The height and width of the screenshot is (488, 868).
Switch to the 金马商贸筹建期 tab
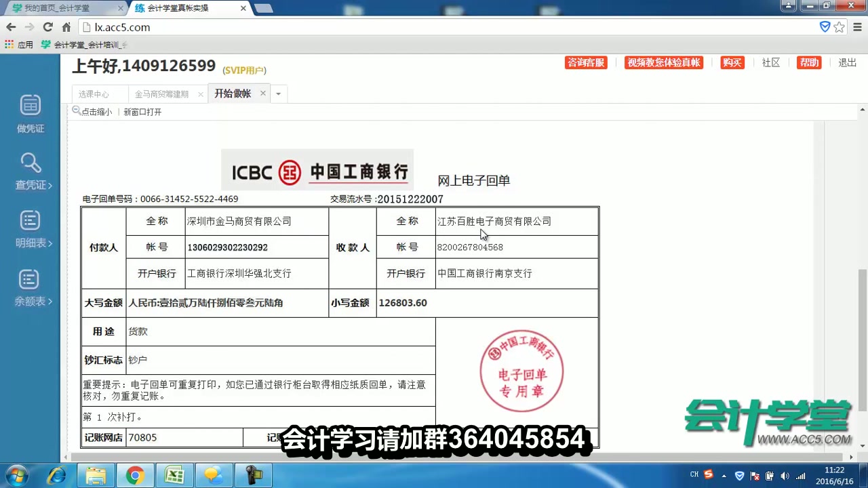pos(161,94)
